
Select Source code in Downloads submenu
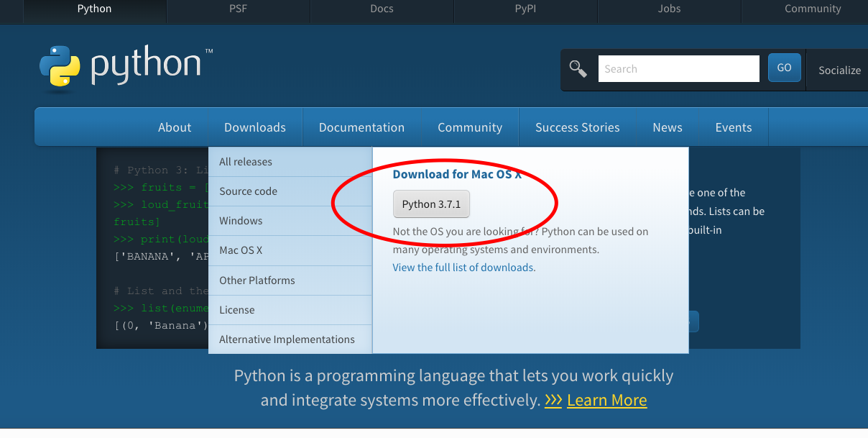[x=290, y=191]
